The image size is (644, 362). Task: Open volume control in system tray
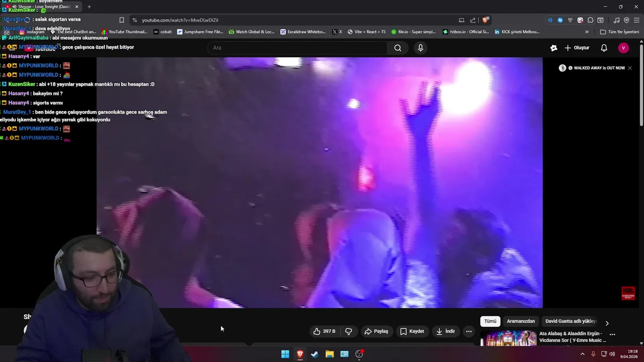pyautogui.click(x=612, y=354)
